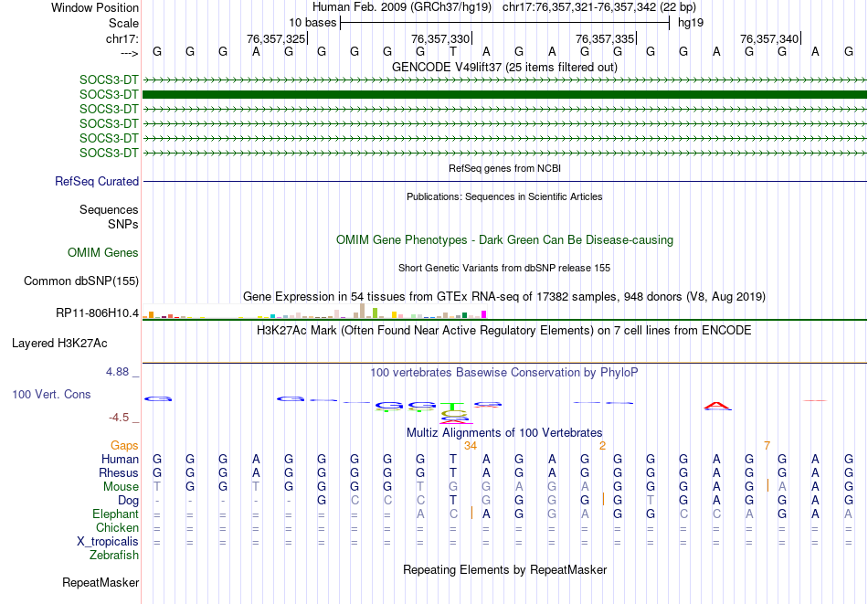This screenshot has width=868, height=604.
Task: Click the Scale track label
Action: [123, 23]
